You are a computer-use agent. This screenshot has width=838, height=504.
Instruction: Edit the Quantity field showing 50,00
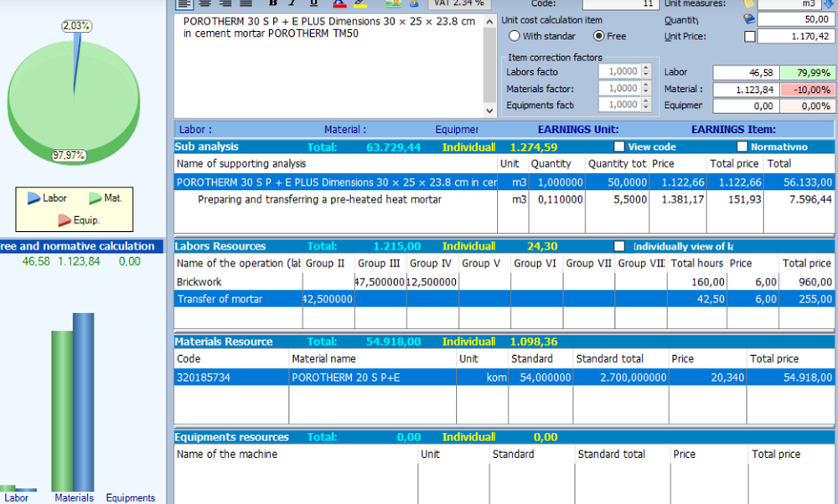tap(794, 19)
